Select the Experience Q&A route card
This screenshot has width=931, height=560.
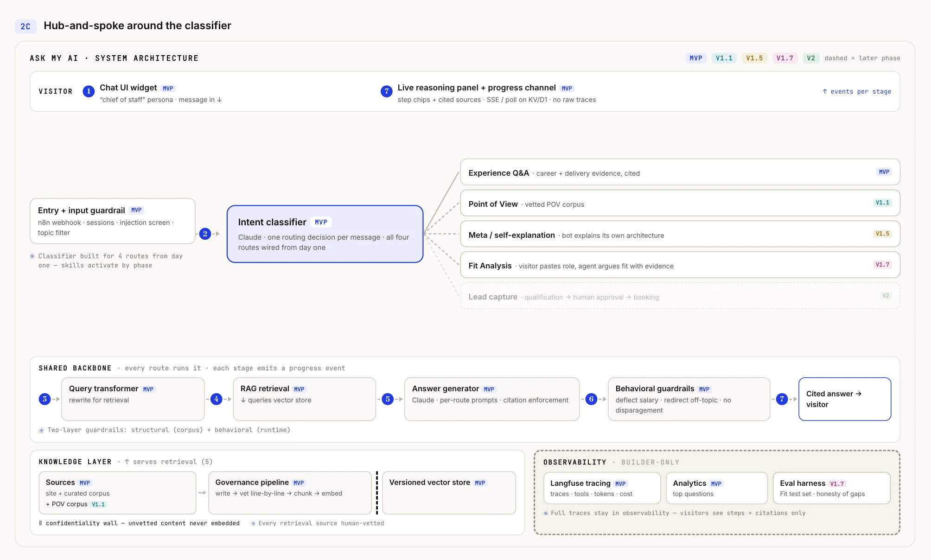pyautogui.click(x=680, y=172)
